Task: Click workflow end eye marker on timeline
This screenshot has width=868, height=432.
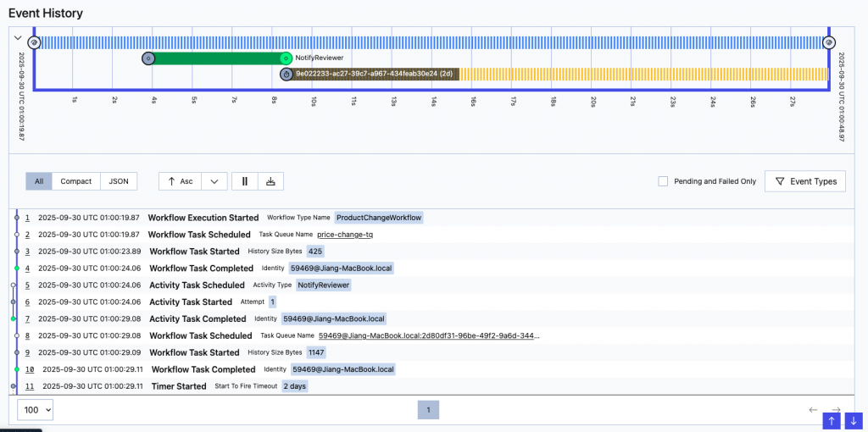Action: [829, 42]
